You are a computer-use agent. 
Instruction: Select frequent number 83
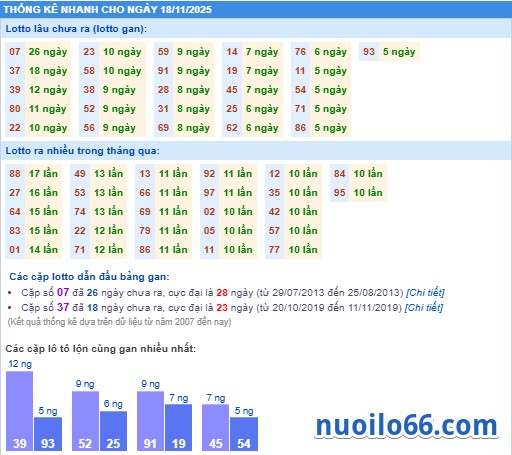pyautogui.click(x=15, y=230)
